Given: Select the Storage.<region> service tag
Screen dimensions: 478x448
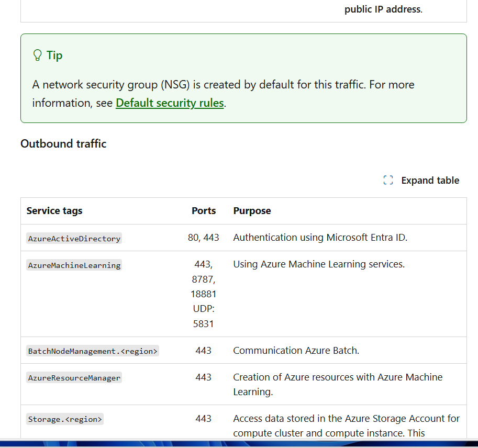Looking at the screenshot, I should 65,419.
